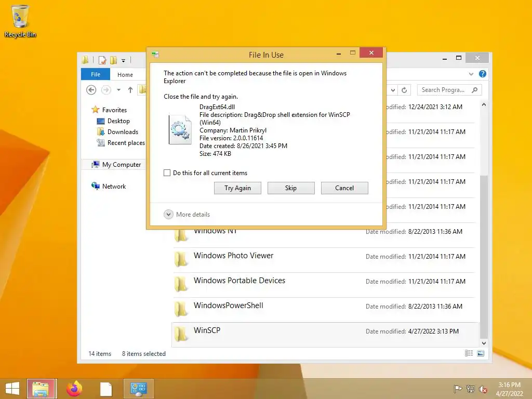Click the Explorer window title folder icon
This screenshot has width=532, height=399.
(85, 60)
